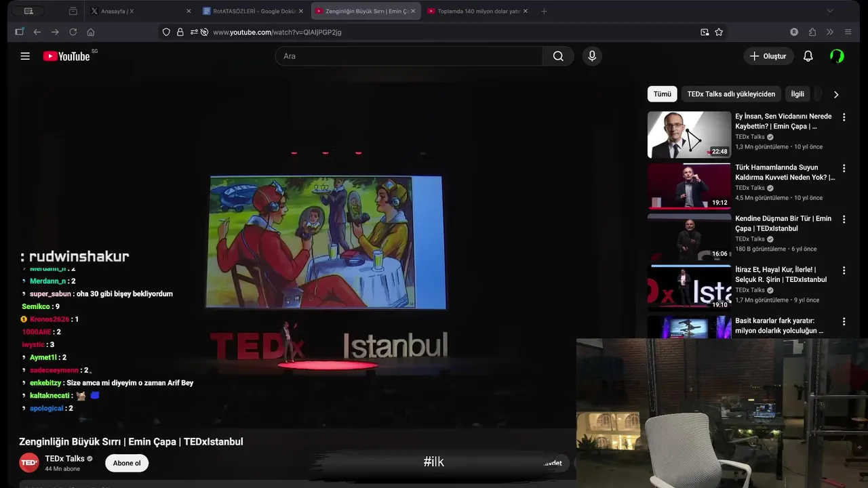
Task: Click the Abone ol subscribe button
Action: [x=127, y=463]
